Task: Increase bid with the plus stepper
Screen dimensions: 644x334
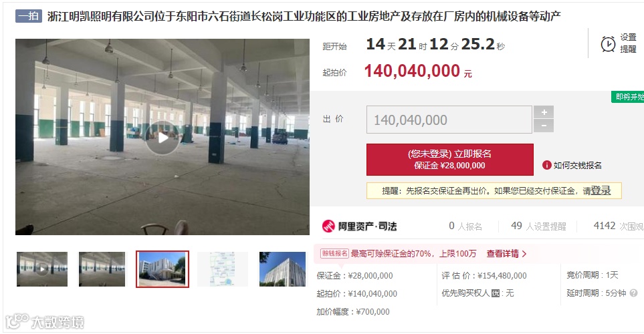Action: pyautogui.click(x=544, y=112)
